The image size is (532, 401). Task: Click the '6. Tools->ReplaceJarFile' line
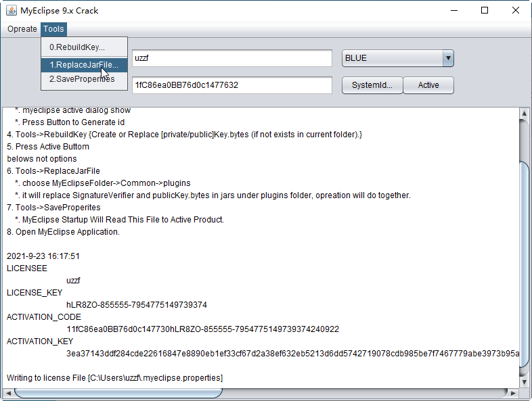[53, 171]
